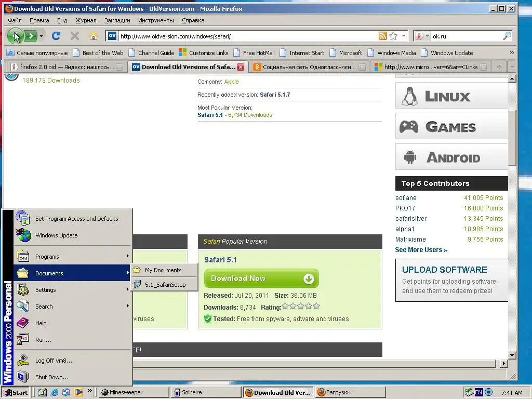532x399 pixels.
Task: Launch Outlook Express from quick launch
Action: (66, 392)
